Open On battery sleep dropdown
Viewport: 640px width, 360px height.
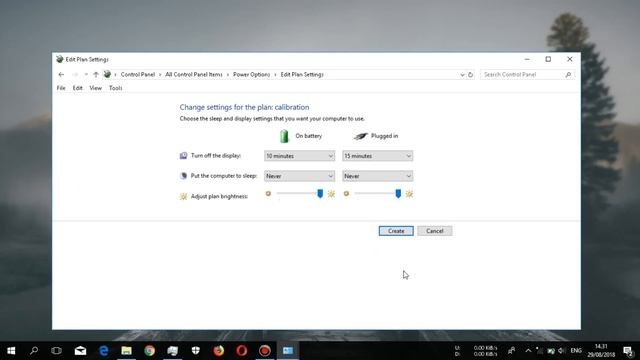coord(299,176)
